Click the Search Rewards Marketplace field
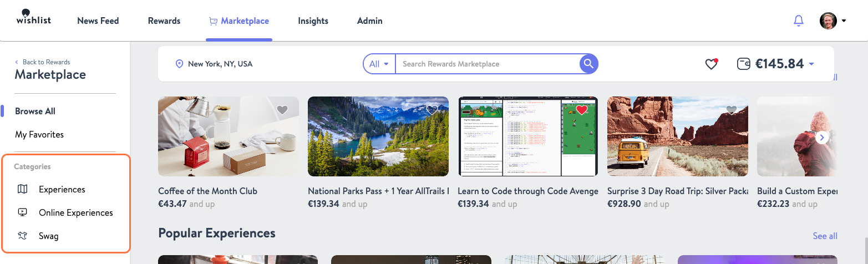Image resolution: width=868 pixels, height=264 pixels. (x=487, y=64)
